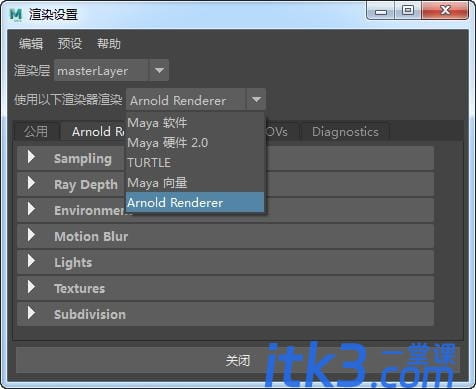
Task: Open the 编辑 menu
Action: 31,44
